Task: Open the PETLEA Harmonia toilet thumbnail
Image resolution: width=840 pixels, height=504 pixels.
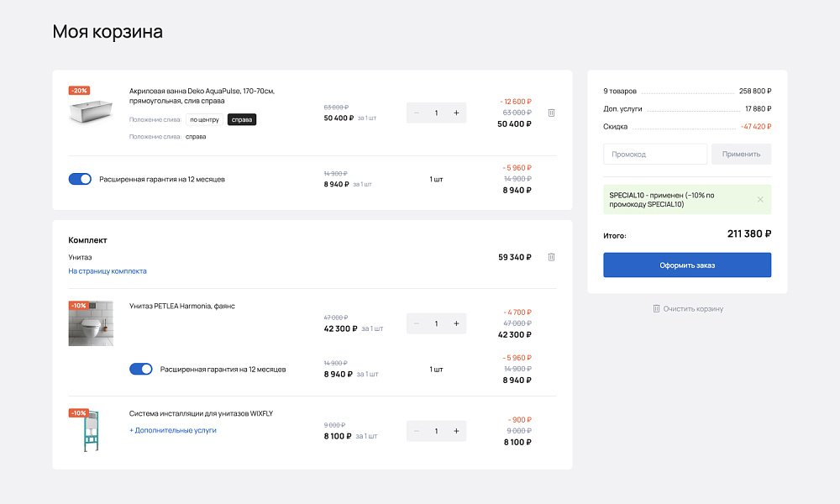Action: (91, 324)
